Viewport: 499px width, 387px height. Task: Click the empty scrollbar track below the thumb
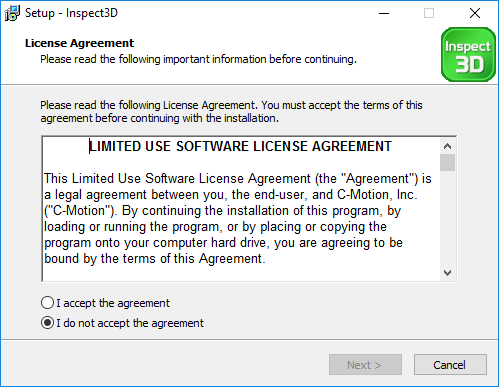coord(447,218)
